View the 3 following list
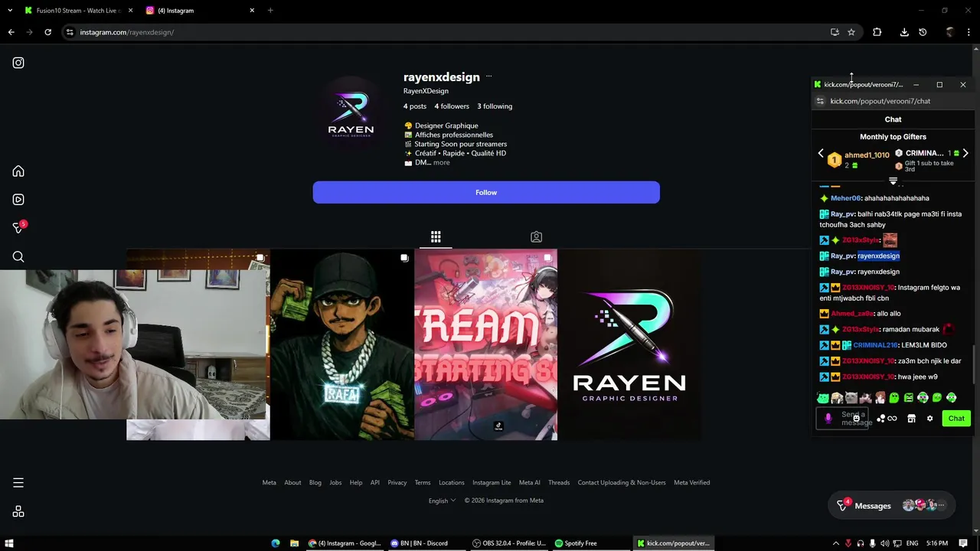 click(495, 106)
